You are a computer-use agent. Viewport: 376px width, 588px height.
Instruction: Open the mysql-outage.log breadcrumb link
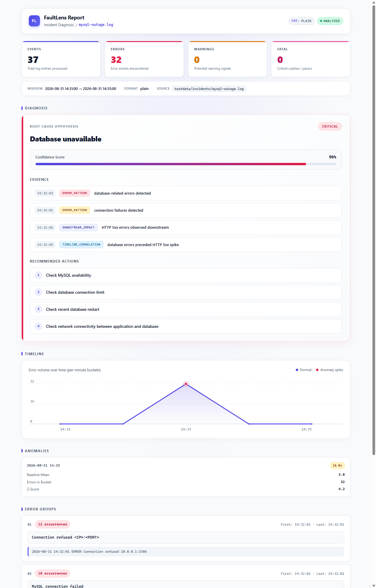pos(96,25)
